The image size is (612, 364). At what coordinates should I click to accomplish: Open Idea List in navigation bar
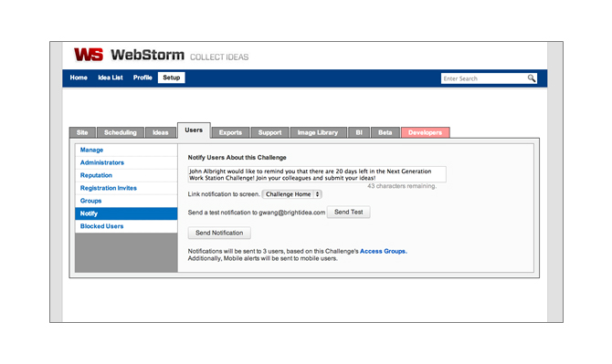pyautogui.click(x=110, y=78)
